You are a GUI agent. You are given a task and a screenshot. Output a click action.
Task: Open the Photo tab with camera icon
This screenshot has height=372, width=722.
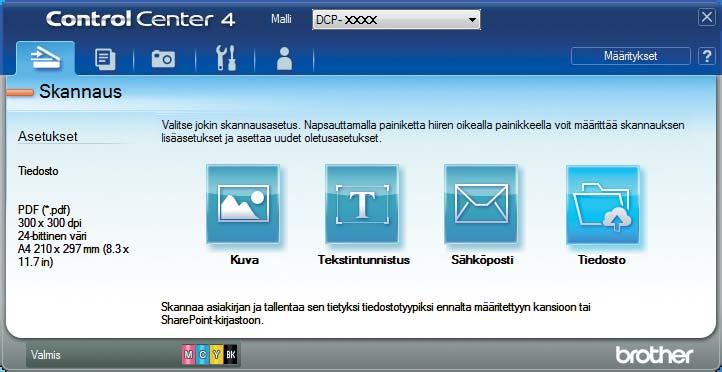pos(163,60)
